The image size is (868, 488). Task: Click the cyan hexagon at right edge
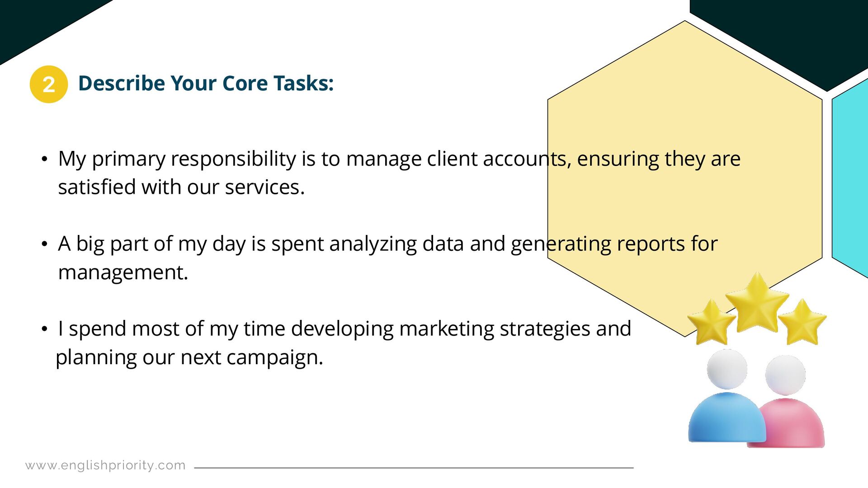850,178
